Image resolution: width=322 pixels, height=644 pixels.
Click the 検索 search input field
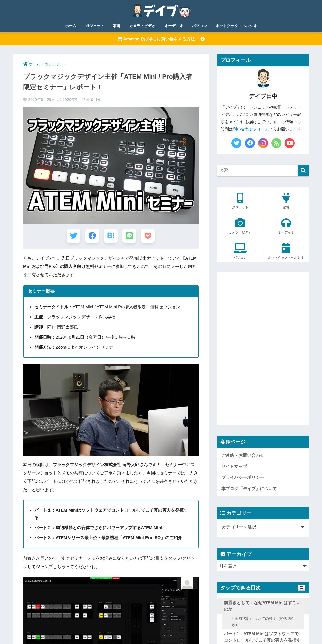coord(257,170)
